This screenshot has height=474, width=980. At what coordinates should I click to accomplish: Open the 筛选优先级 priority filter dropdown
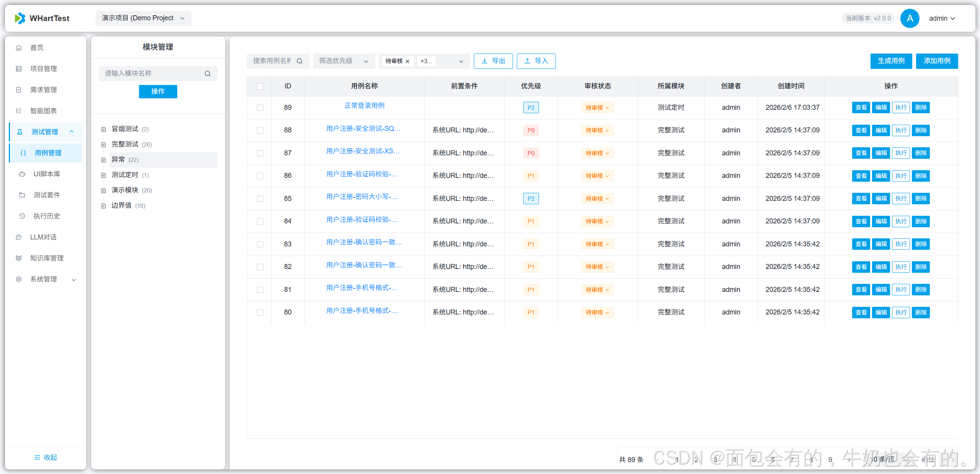point(343,61)
